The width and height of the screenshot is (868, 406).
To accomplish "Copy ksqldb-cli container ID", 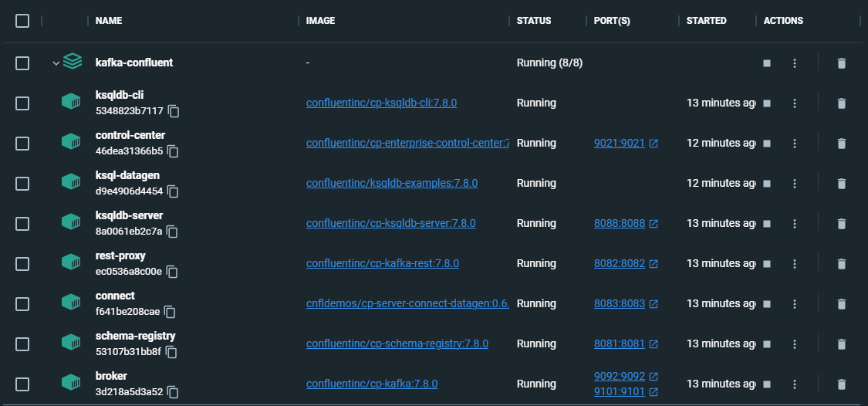I will tap(174, 111).
